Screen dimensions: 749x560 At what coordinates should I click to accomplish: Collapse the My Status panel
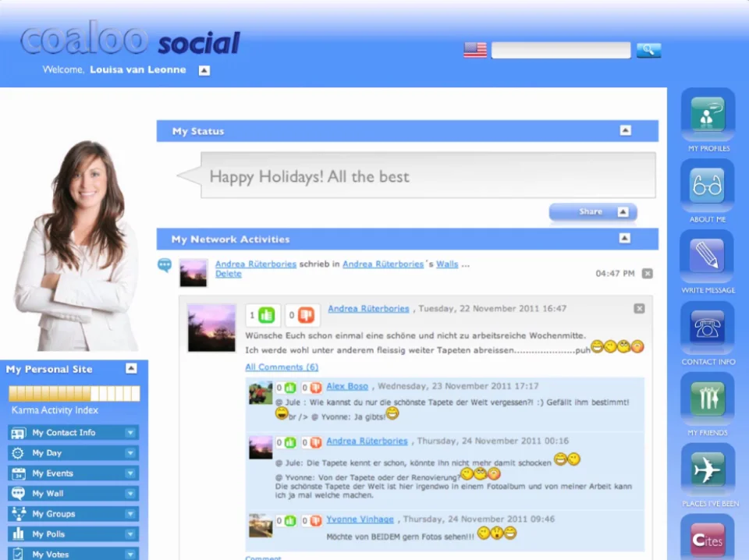(x=625, y=130)
